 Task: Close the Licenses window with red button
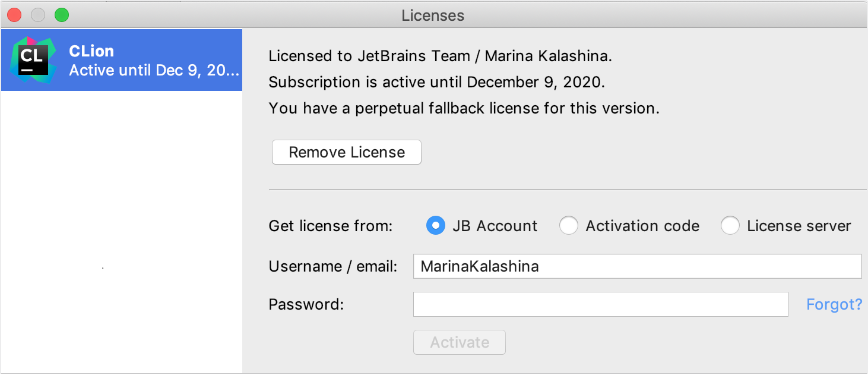click(14, 15)
